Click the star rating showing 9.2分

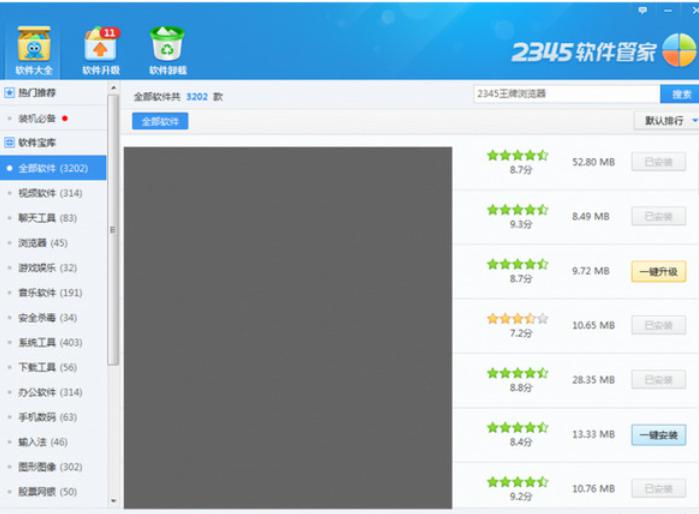tap(518, 482)
